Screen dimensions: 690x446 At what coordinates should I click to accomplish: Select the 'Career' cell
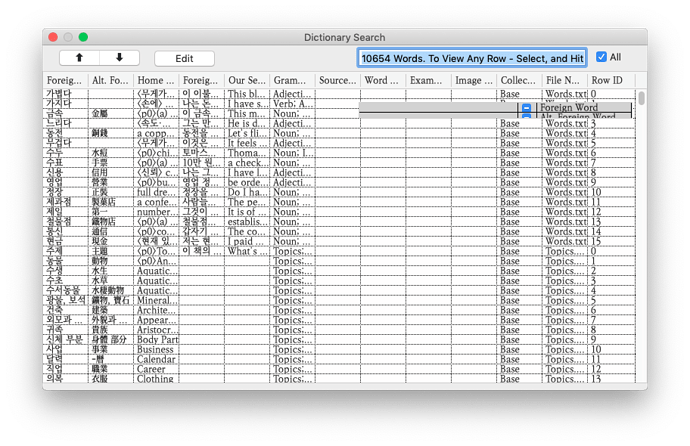coord(156,369)
